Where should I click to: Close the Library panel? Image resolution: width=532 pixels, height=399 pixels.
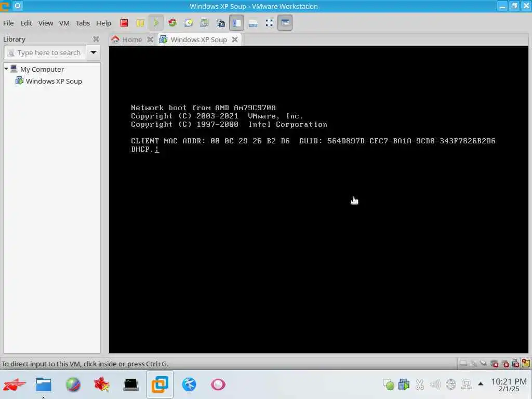tap(96, 39)
